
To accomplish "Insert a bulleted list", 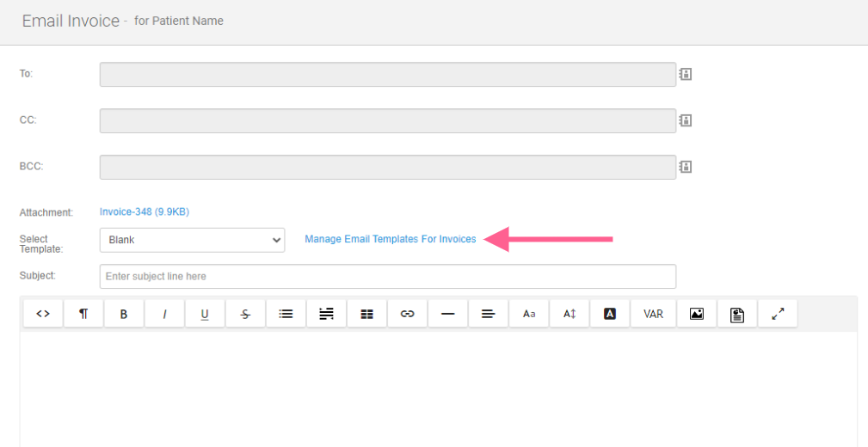I will [x=286, y=314].
